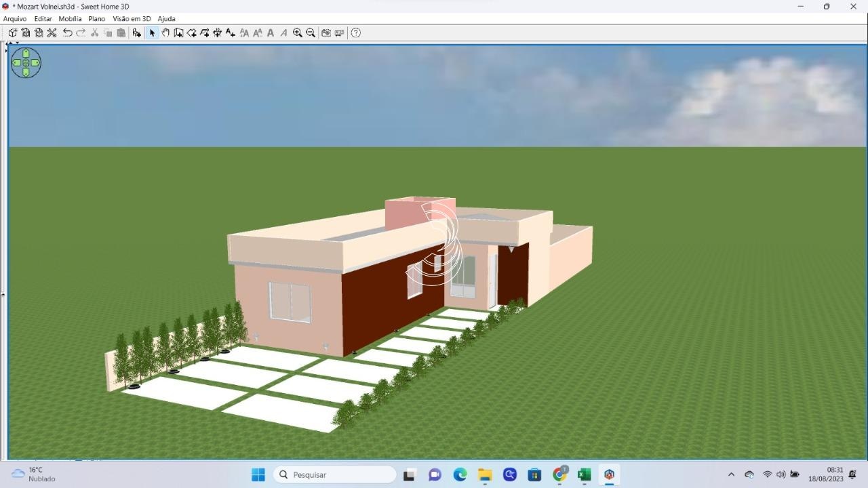
Task: Toggle bold text style
Action: coord(271,33)
